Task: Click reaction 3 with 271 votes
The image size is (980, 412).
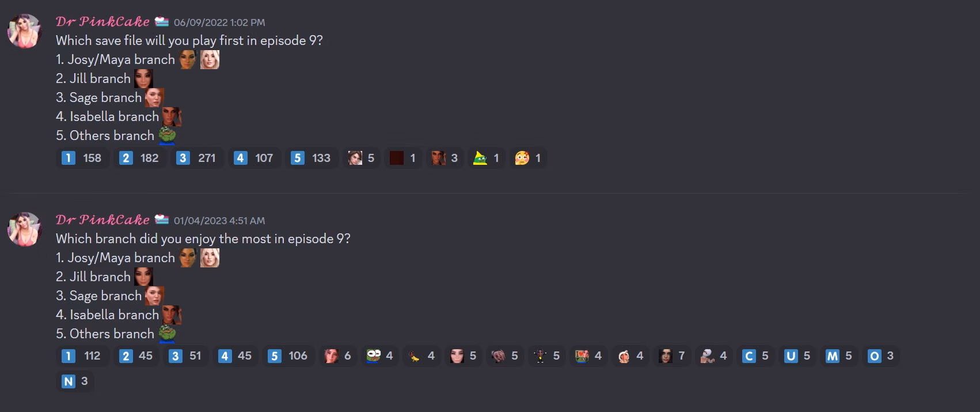Action: (196, 158)
